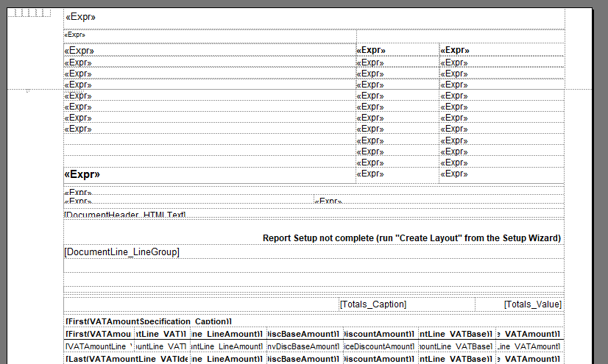The image size is (608, 364).
Task: Click the bold first-row e_VATAmount)] rightmost header cell
Action: [529, 334]
